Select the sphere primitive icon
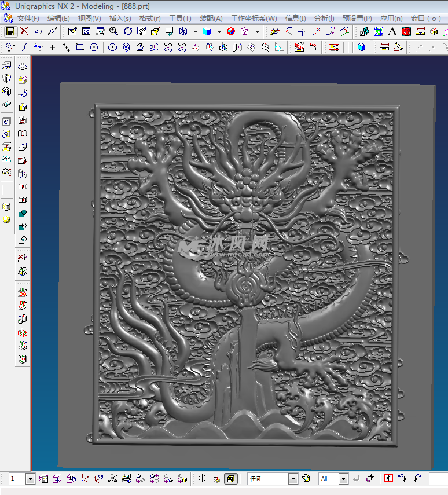The width and height of the screenshot is (448, 495). pyautogui.click(x=6, y=220)
